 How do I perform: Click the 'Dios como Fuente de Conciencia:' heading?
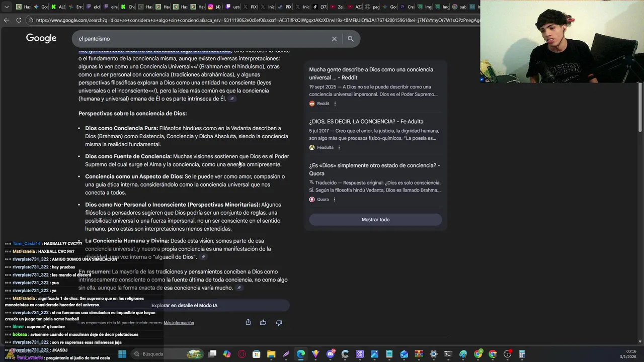[128, 156]
